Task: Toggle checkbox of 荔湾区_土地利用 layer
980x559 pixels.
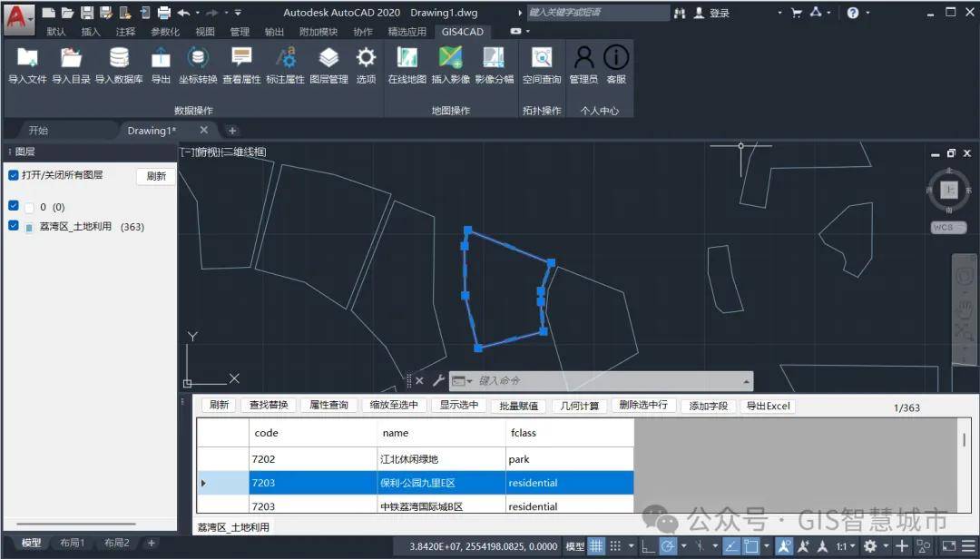Action: coord(13,226)
